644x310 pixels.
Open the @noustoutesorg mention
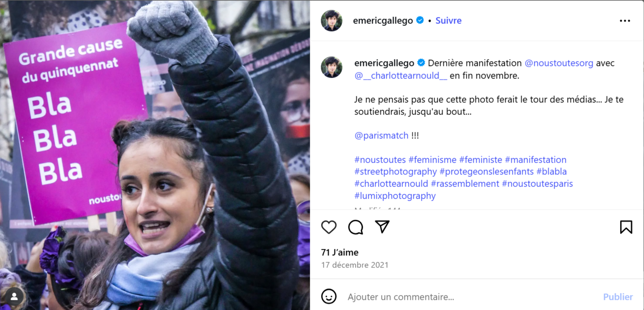pos(559,63)
